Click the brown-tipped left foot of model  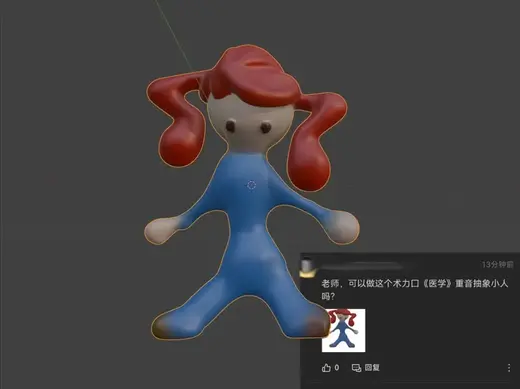(x=165, y=325)
